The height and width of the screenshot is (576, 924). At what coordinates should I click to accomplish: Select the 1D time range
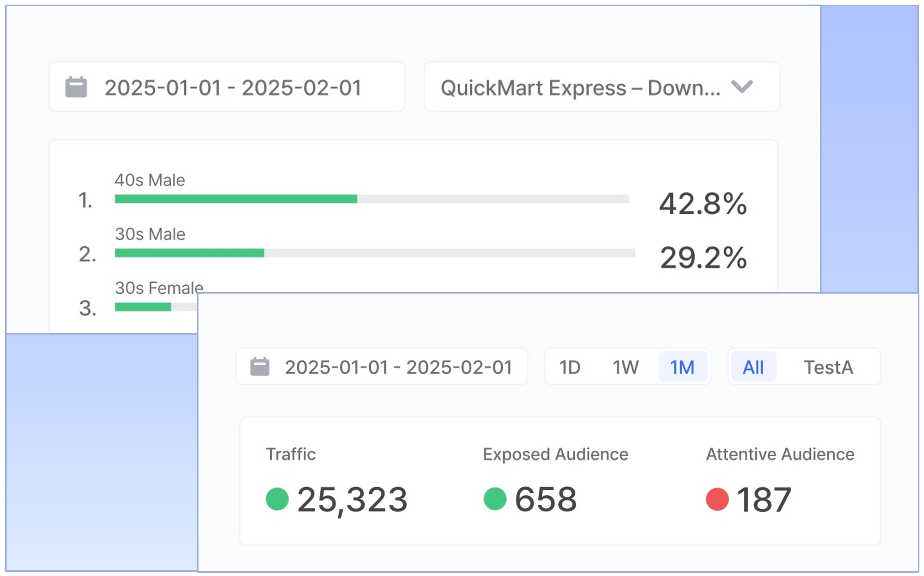569,367
